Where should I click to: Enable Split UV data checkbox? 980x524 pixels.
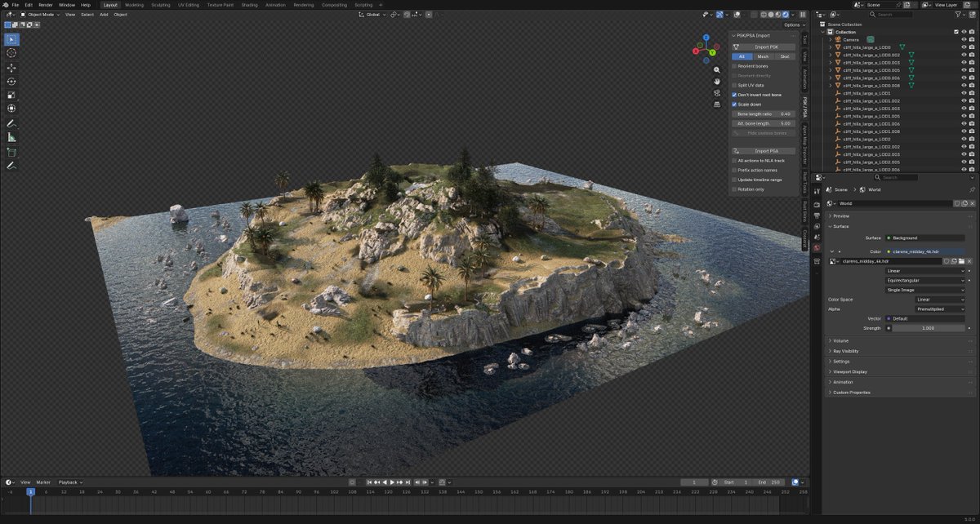click(734, 85)
